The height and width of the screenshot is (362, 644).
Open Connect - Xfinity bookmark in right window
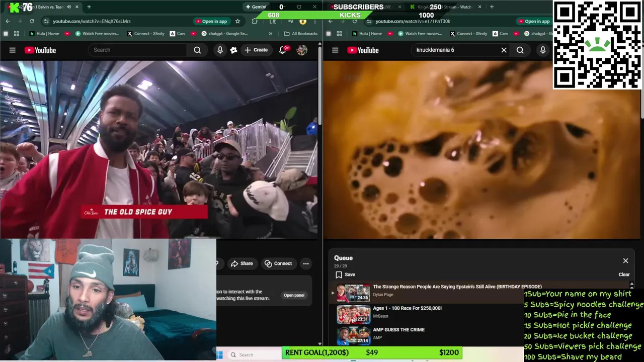pyautogui.click(x=468, y=34)
